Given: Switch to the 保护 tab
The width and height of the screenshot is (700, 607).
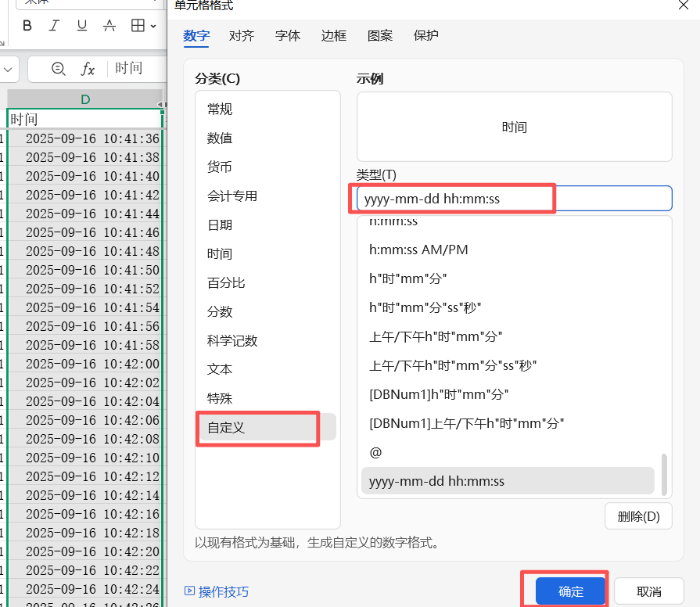Looking at the screenshot, I should (x=426, y=36).
